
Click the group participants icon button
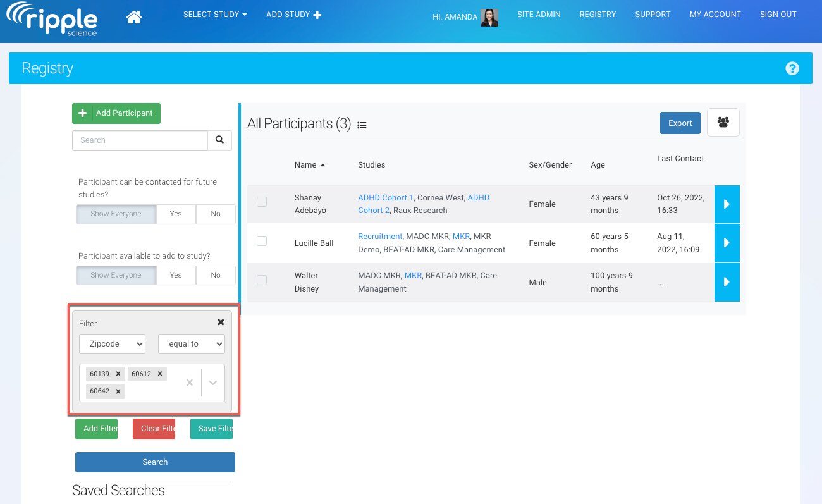[723, 123]
